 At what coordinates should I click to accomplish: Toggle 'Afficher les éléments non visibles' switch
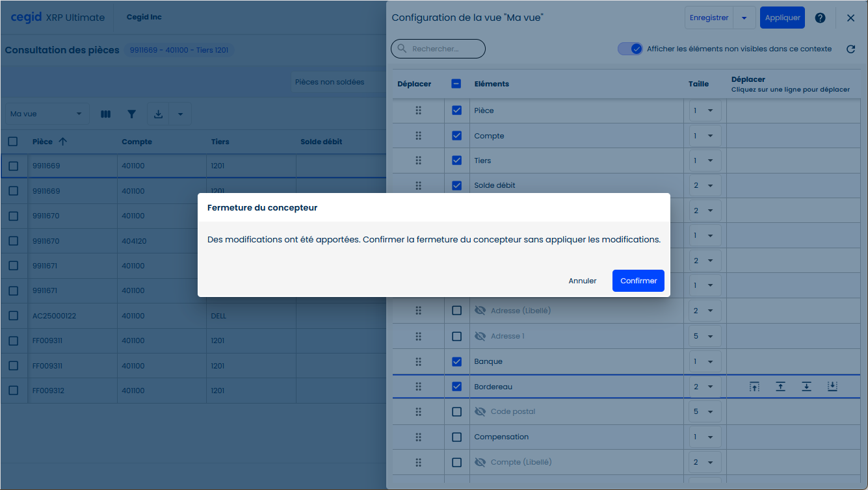[x=629, y=49]
